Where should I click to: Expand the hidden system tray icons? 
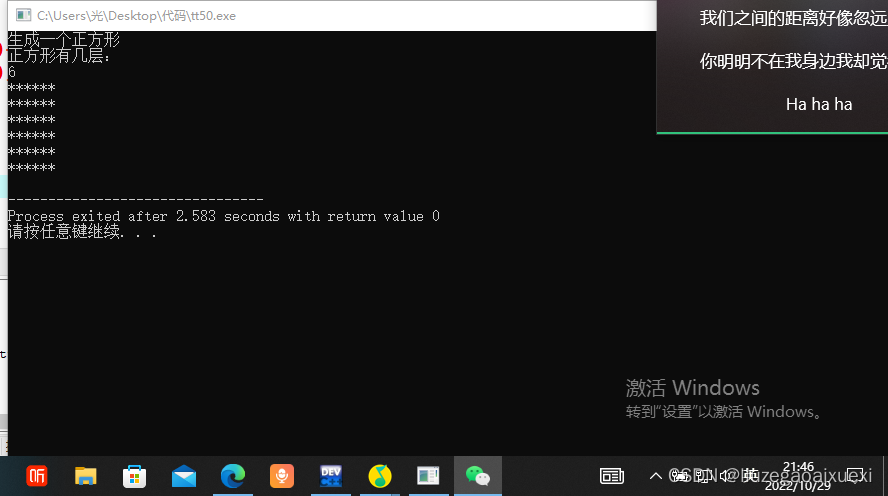(655, 476)
